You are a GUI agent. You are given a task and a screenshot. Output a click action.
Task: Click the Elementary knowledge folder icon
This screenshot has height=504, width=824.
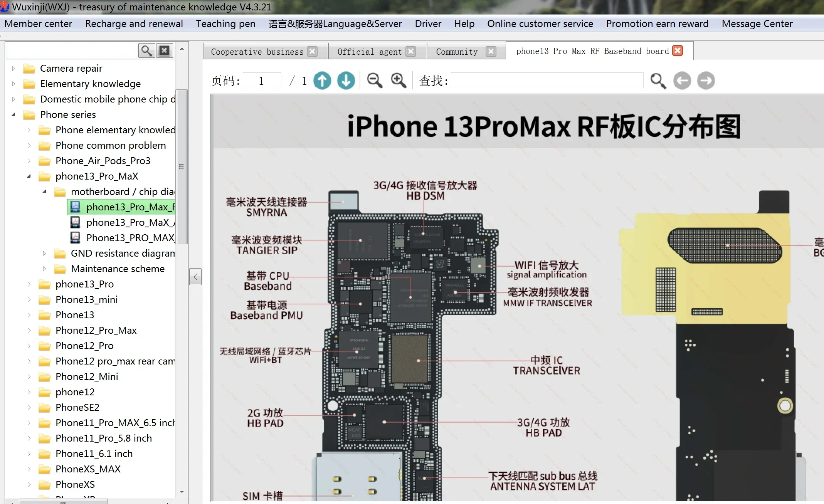point(29,84)
